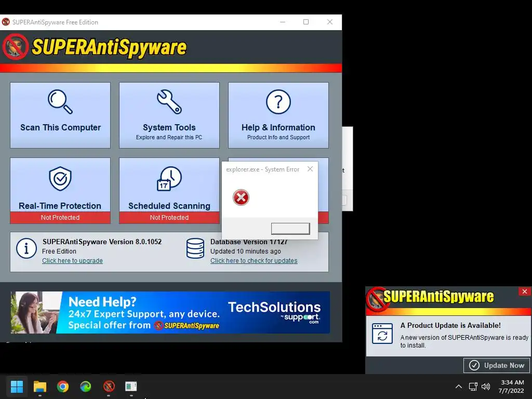Click Not Protected bar under Scheduled Scanning
The width and height of the screenshot is (532, 399).
click(169, 218)
